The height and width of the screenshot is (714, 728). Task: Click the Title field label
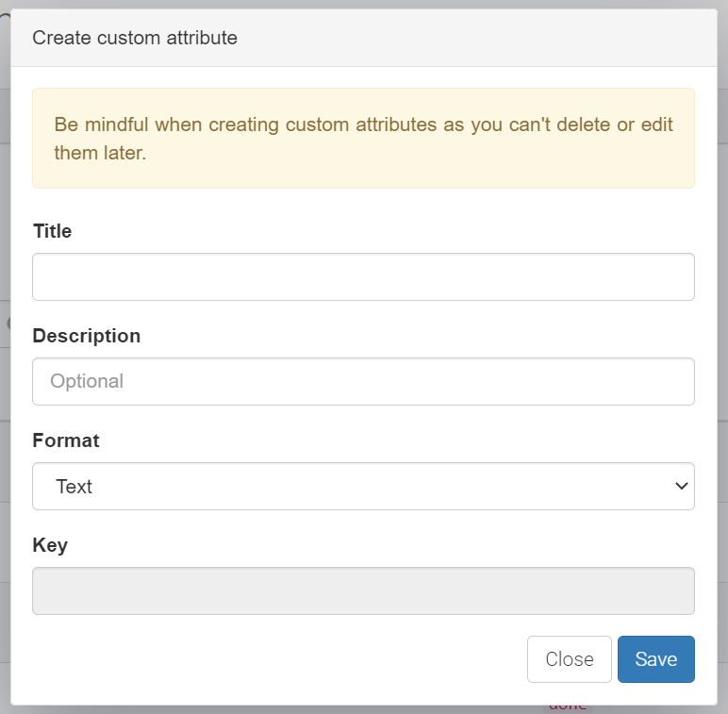pos(52,231)
